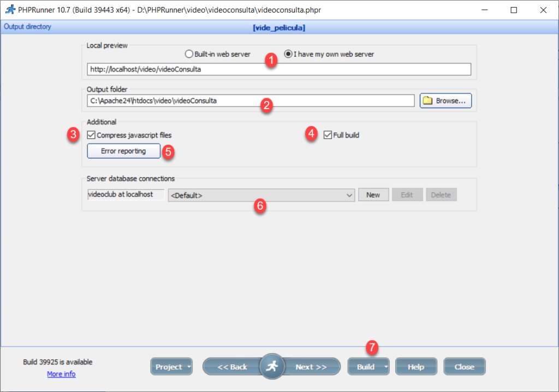Click red annotation marker number 7
Image resolution: width=559 pixels, height=392 pixels.
coord(372,347)
